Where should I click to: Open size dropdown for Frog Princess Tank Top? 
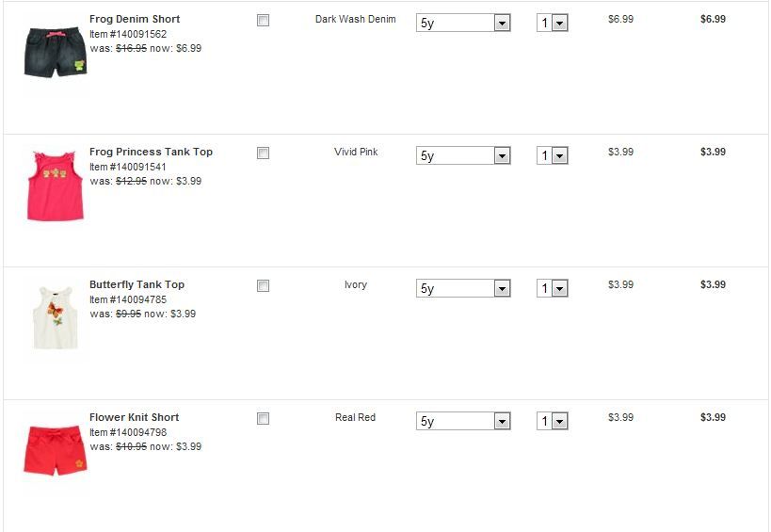(463, 155)
